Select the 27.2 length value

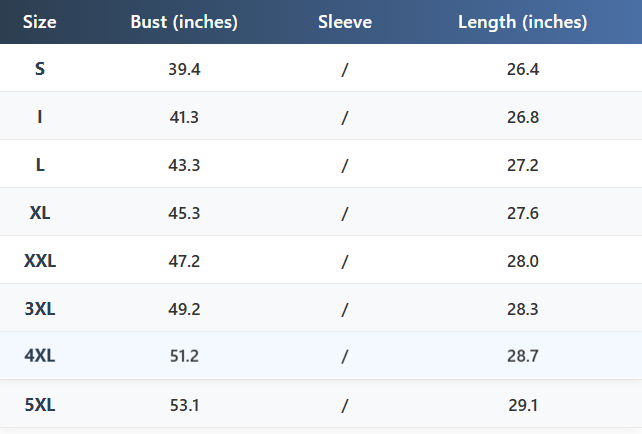522,165
